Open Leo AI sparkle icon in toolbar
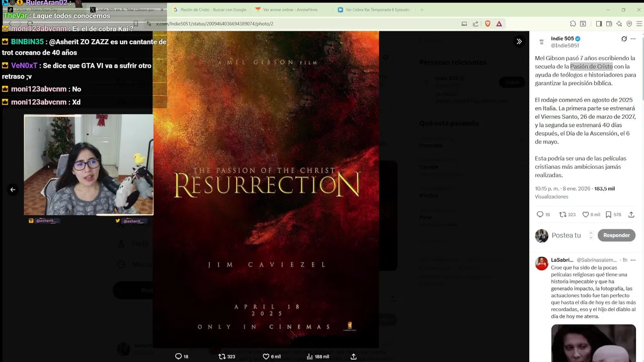Screen dimensions: 644x362 coord(619,24)
